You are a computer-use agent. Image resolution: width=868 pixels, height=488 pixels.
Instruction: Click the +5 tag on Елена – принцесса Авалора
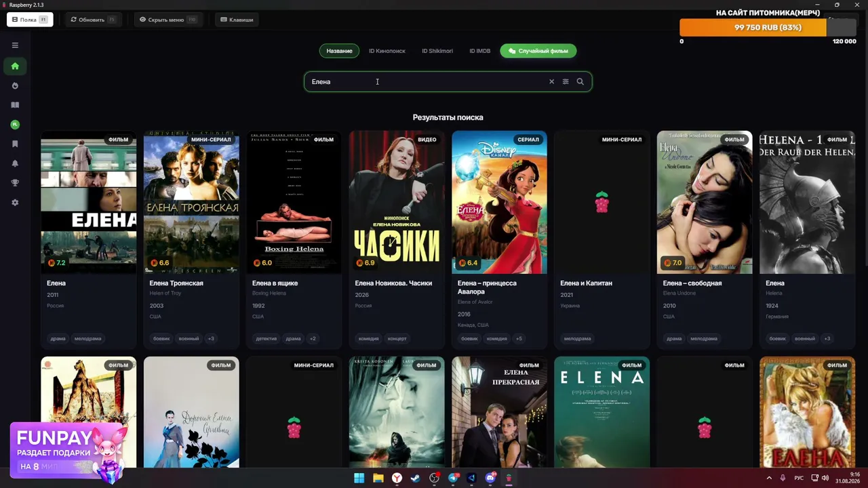[x=519, y=339]
